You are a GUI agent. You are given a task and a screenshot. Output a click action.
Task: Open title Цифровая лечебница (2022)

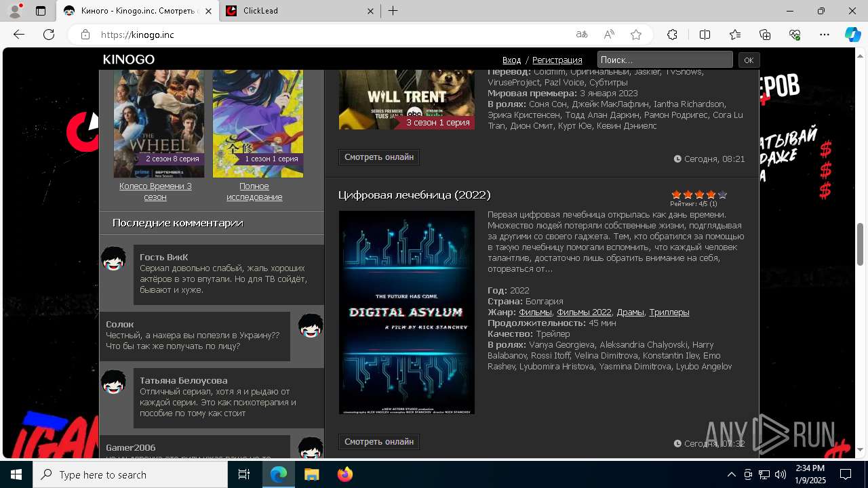(x=414, y=195)
